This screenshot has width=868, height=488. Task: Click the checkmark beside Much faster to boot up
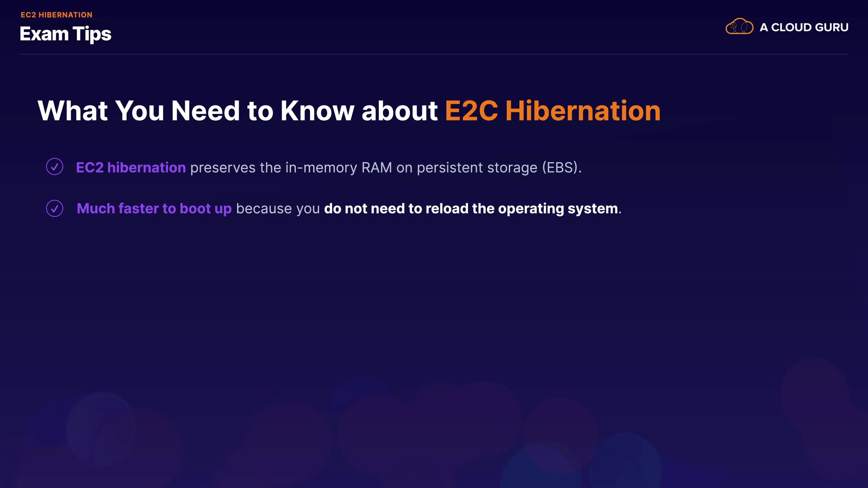pos(55,208)
